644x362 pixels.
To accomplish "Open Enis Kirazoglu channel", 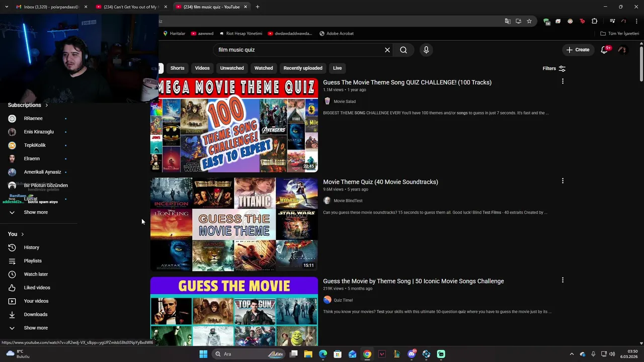I will (38, 132).
